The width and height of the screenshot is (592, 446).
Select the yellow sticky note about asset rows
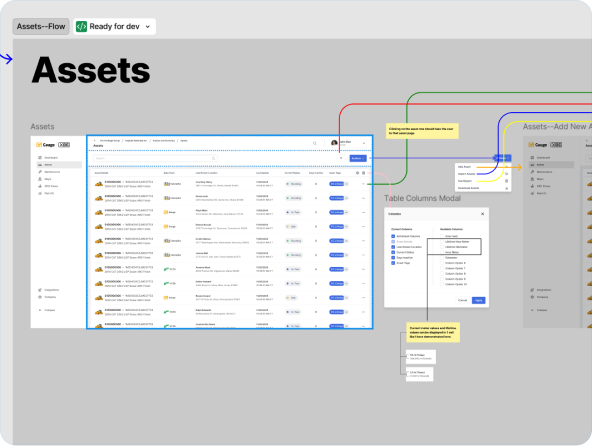pyautogui.click(x=422, y=131)
